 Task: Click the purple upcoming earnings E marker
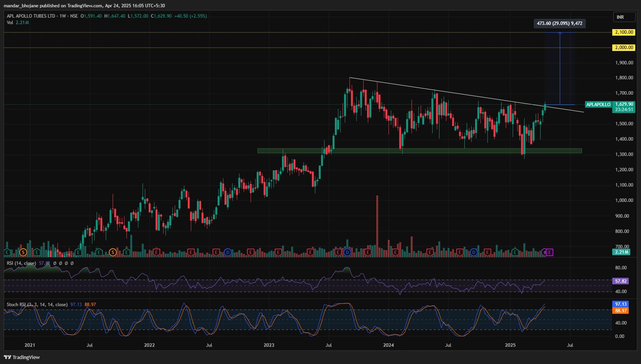click(550, 252)
